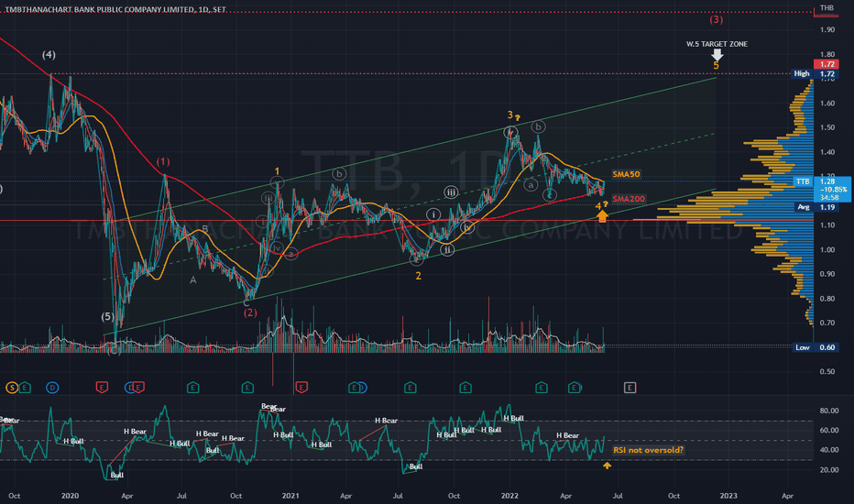Select the red (3) wave label

pos(716,19)
